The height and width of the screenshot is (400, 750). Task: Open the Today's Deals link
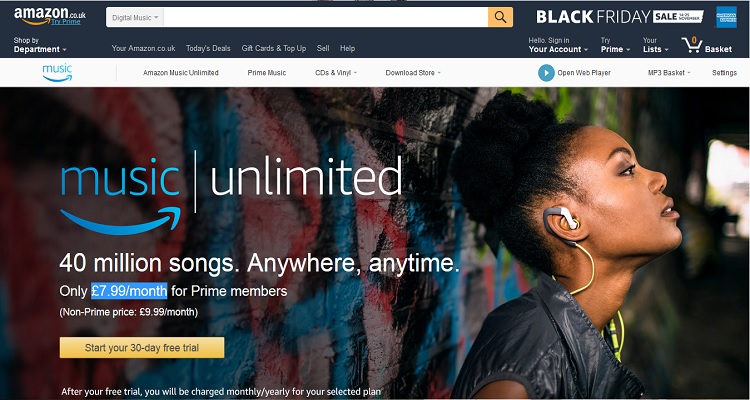208,48
